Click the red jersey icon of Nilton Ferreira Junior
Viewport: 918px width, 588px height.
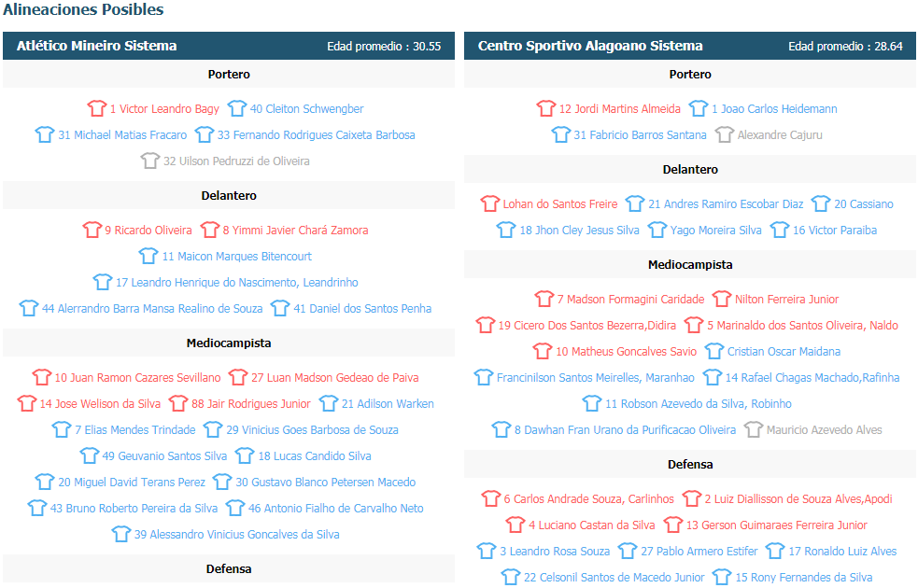722,299
